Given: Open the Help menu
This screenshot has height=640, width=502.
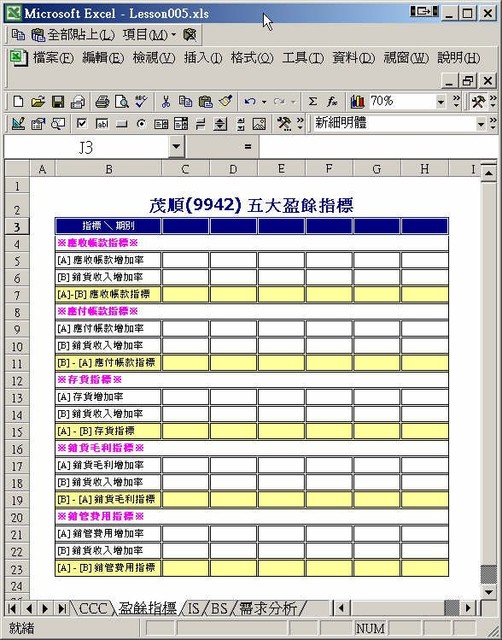Looking at the screenshot, I should click(458, 58).
